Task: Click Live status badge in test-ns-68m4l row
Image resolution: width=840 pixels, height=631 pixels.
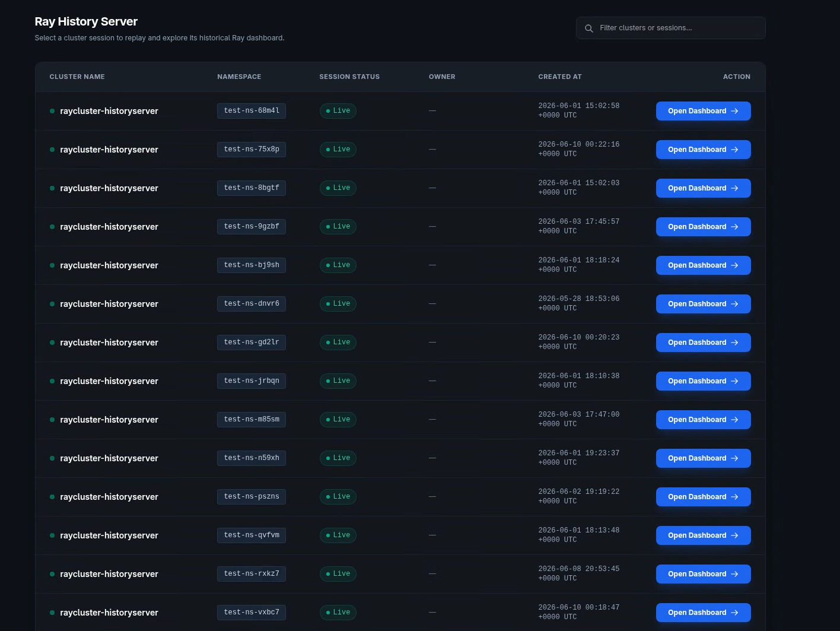Action: tap(338, 111)
